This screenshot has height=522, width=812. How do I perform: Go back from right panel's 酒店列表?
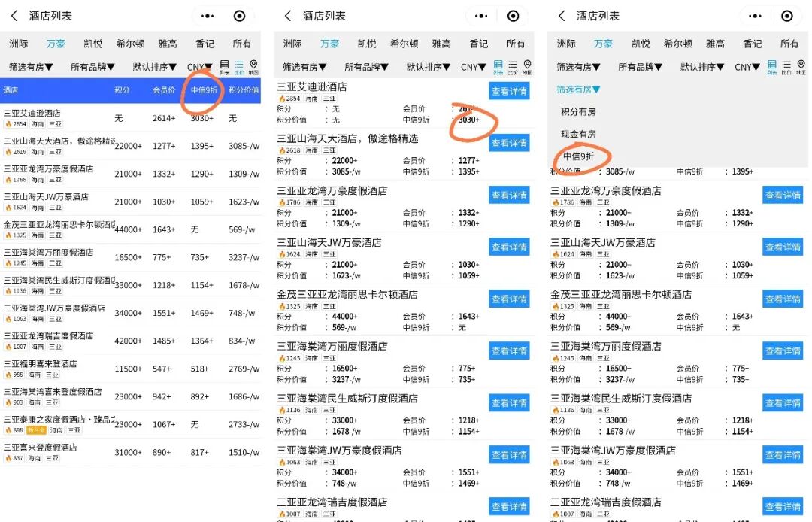tap(562, 16)
